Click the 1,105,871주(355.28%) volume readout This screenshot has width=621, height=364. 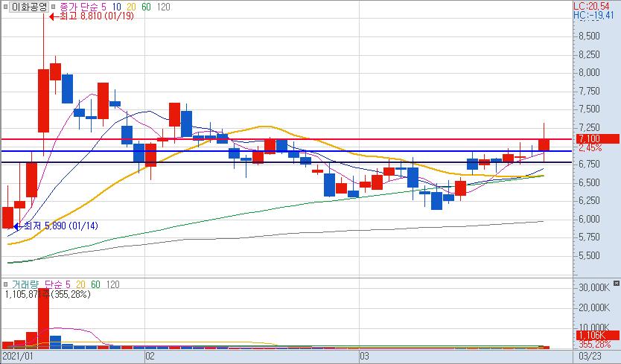(x=48, y=294)
